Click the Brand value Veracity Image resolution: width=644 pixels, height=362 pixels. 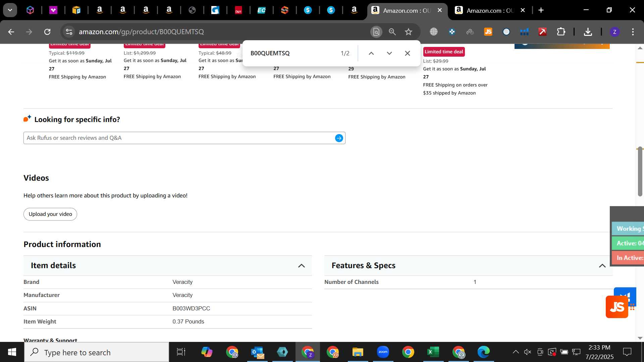(x=182, y=282)
